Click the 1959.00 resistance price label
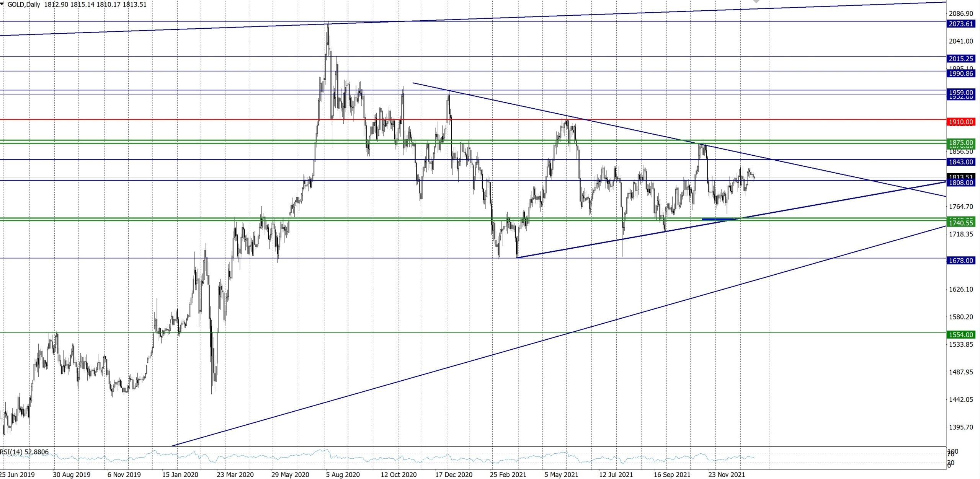The width and height of the screenshot is (980, 479). [x=960, y=92]
